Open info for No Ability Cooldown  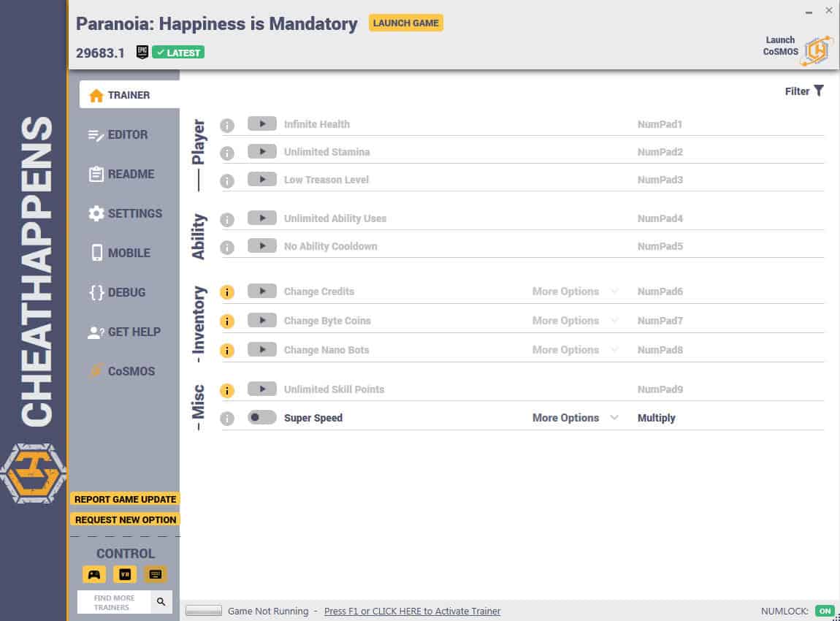point(227,248)
